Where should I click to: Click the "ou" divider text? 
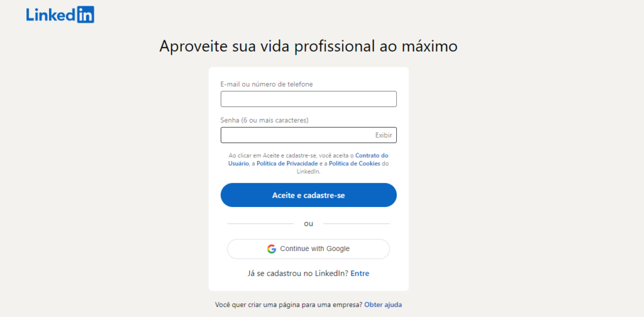click(308, 223)
